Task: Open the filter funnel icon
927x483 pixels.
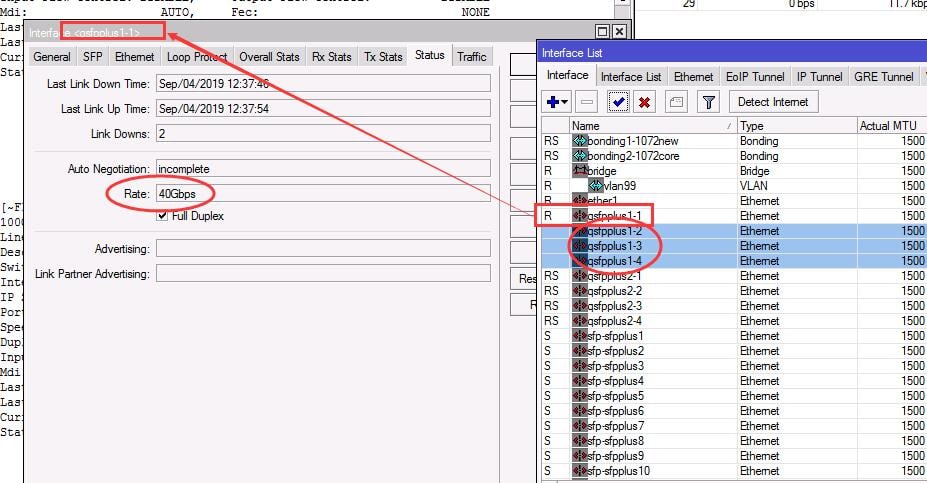Action: (708, 102)
